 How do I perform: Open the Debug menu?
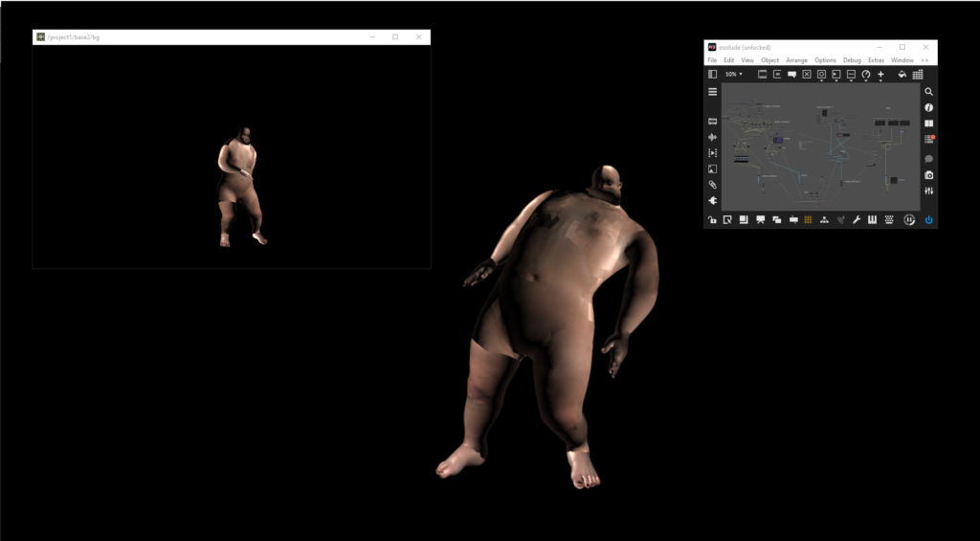click(852, 60)
